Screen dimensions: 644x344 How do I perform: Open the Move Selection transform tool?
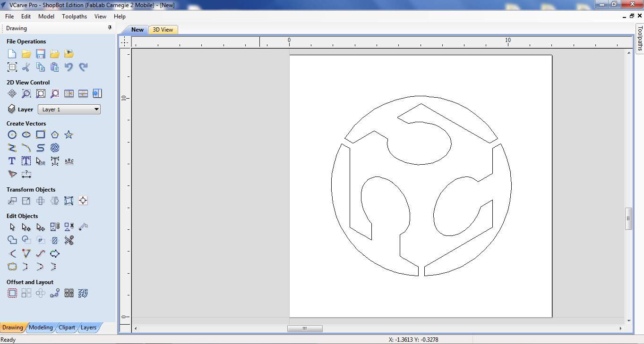(12, 201)
